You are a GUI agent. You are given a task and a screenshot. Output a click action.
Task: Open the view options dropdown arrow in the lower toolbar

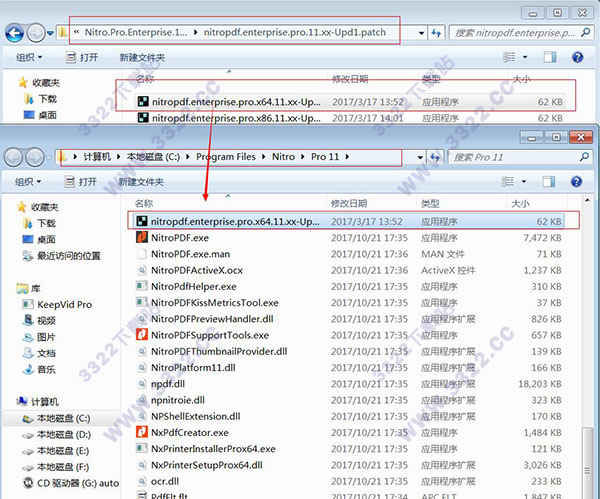pyautogui.click(x=524, y=181)
